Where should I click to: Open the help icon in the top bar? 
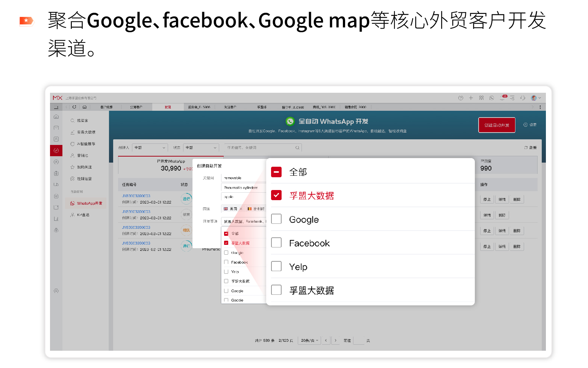(x=461, y=98)
